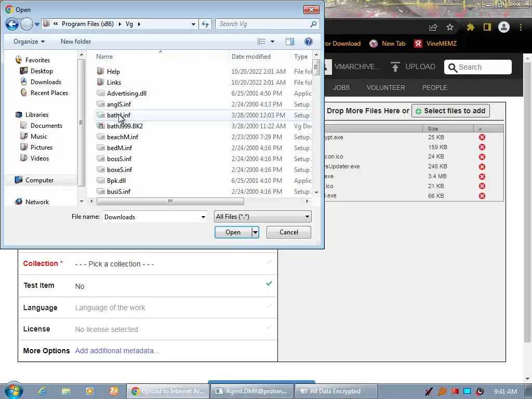Screen dimensions: 532x399
Task: Toggle the preview pane icon
Action: pyautogui.click(x=290, y=42)
